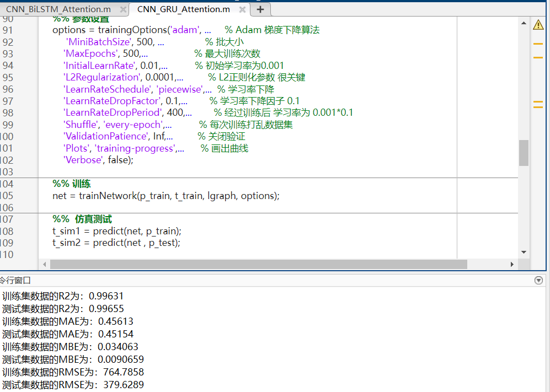
Task: Click the horizontal scrollbar left arrow
Action: pyautogui.click(x=45, y=265)
